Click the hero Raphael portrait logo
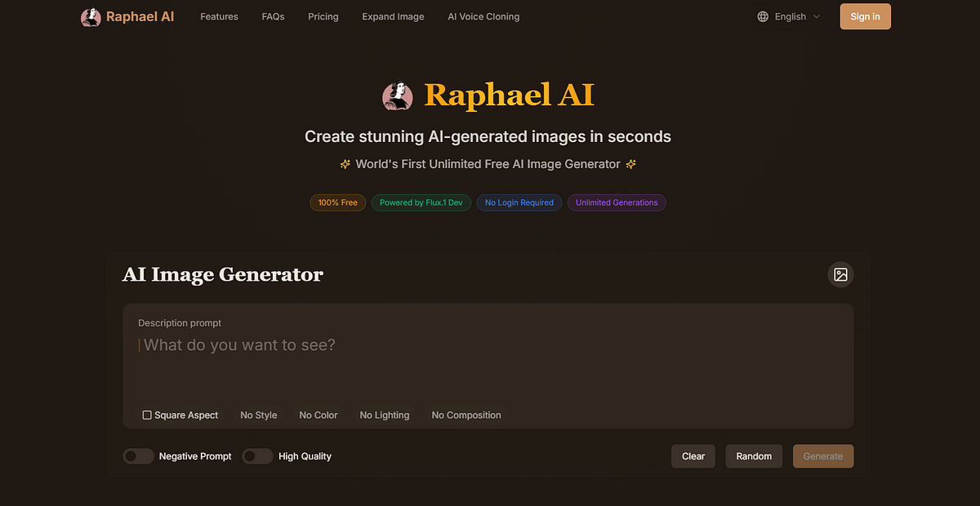This screenshot has height=506, width=980. click(398, 96)
